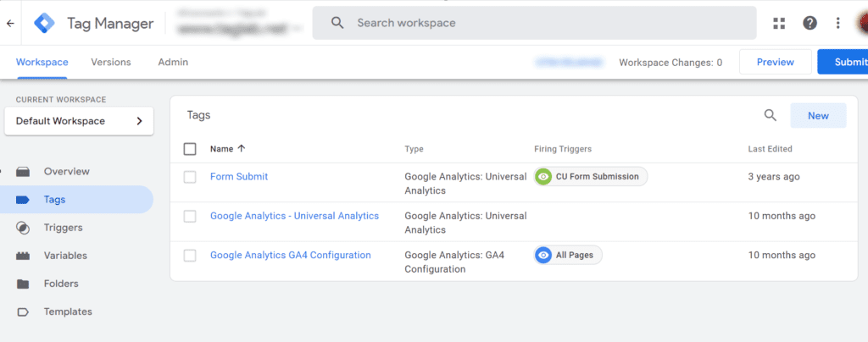
Task: Click the back arrow icon
Action: pos(10,23)
